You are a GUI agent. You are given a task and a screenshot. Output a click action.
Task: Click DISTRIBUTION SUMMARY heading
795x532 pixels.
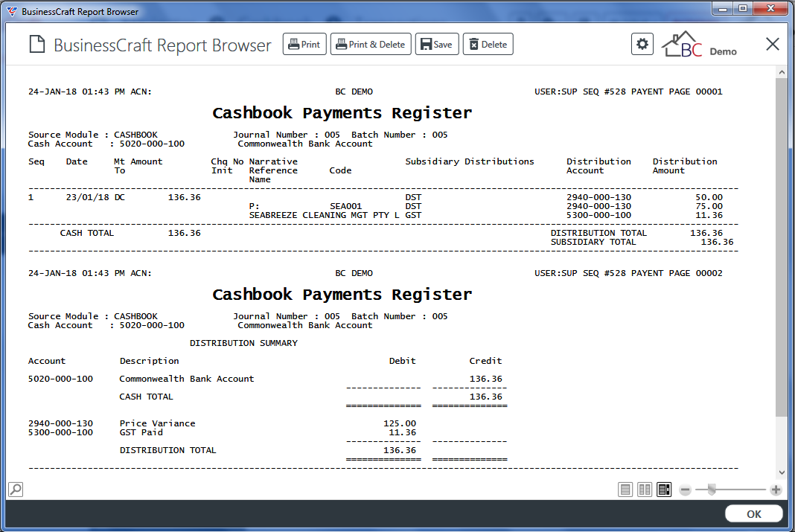pos(243,343)
